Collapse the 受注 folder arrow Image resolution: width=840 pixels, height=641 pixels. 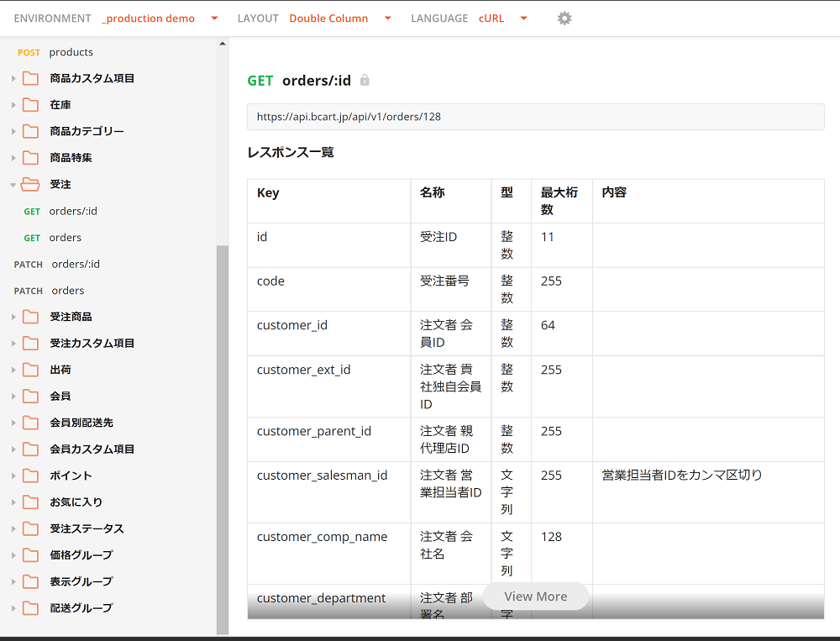click(x=13, y=185)
